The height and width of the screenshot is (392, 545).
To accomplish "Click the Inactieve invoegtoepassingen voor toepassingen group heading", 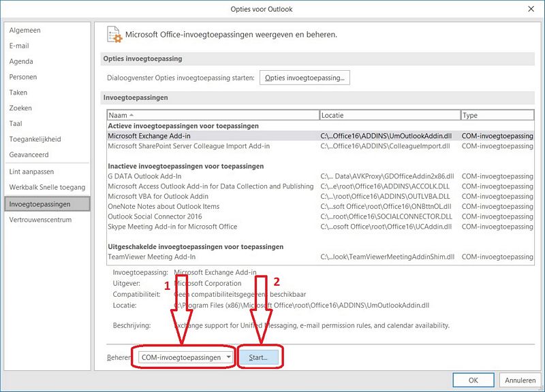I will tap(185, 166).
